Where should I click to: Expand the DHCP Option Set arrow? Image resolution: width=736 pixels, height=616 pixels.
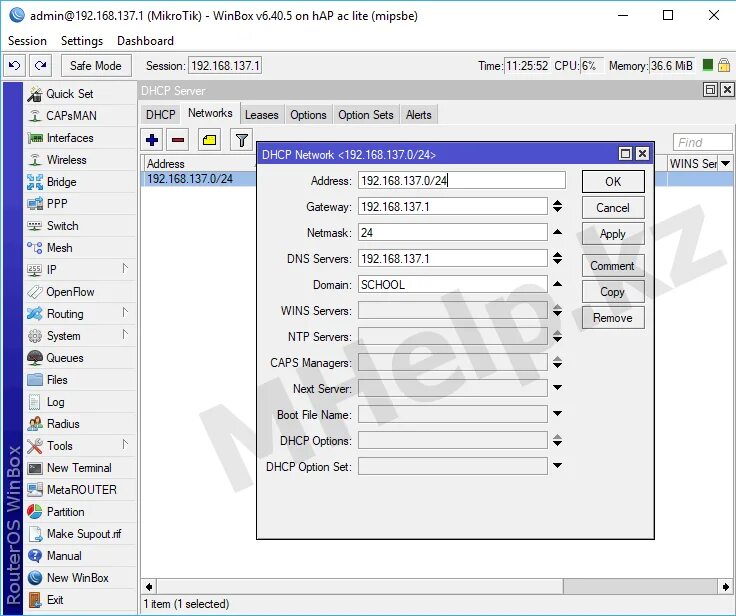[x=557, y=466]
